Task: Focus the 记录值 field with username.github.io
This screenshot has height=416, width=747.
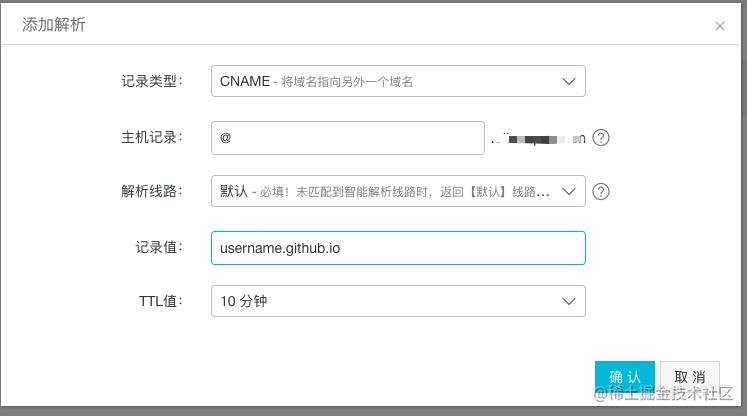Action: click(398, 248)
